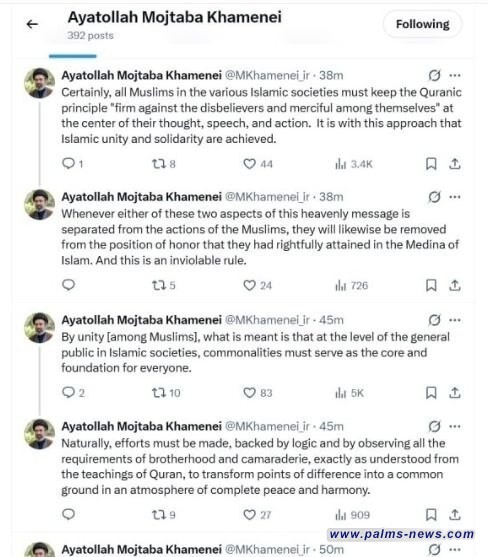Repost the unity among Muslims post
This screenshot has height=557, width=488.
pyautogui.click(x=159, y=393)
